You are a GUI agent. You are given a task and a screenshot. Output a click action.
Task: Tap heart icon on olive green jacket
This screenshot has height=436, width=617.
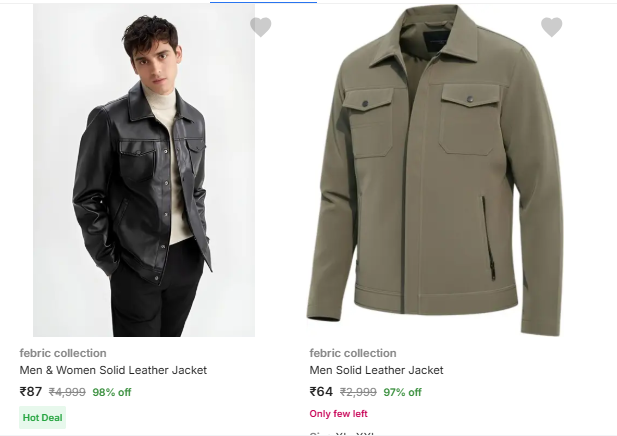[x=551, y=27]
